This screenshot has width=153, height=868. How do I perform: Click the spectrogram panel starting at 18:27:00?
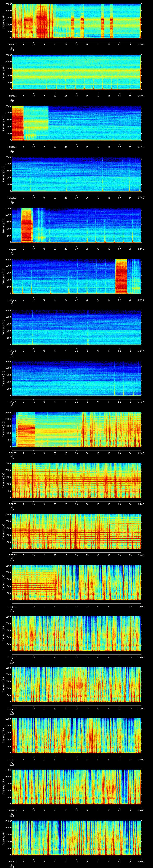[x=76, y=225]
